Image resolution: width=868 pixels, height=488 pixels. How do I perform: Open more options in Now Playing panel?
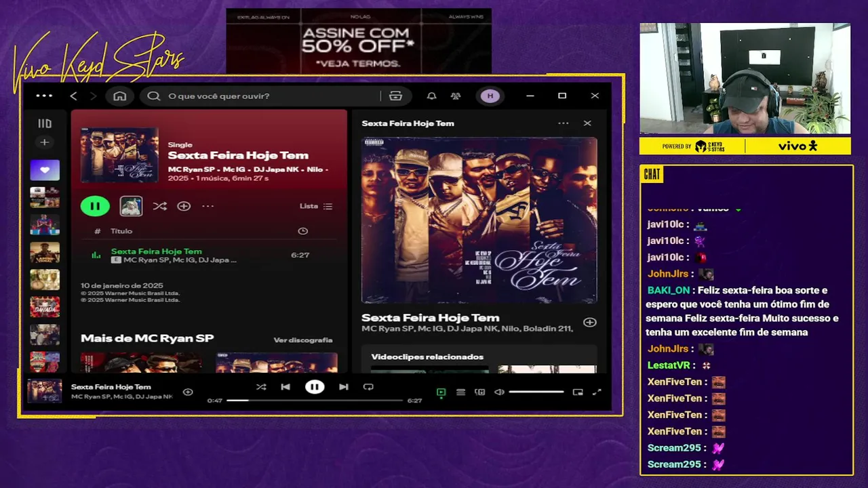(x=564, y=123)
